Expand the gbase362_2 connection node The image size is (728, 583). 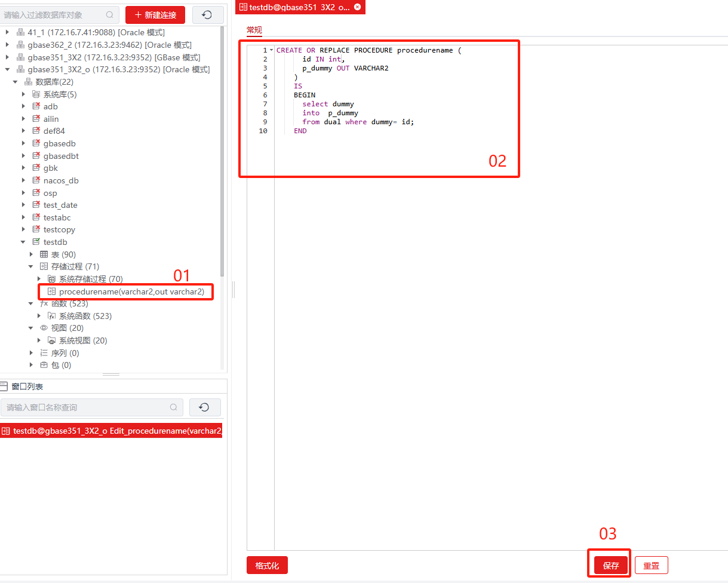(x=7, y=45)
